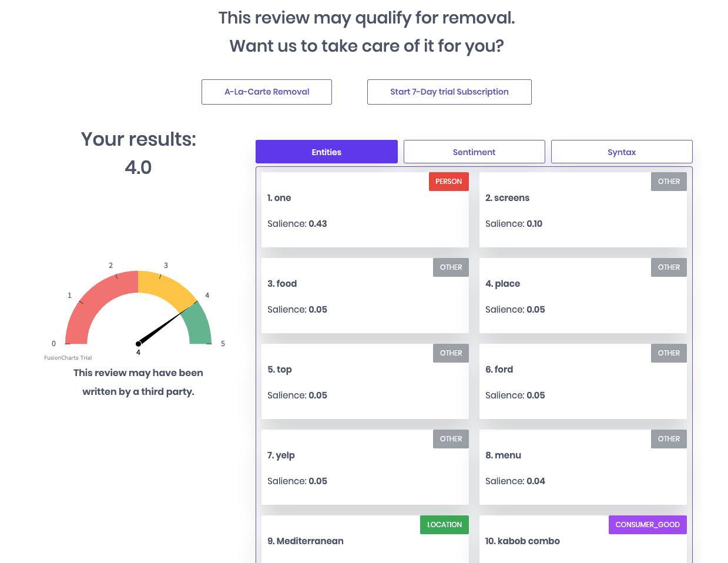Click the '3. food' entity card
Image resolution: width=728 pixels, height=563 pixels.
coord(364,296)
